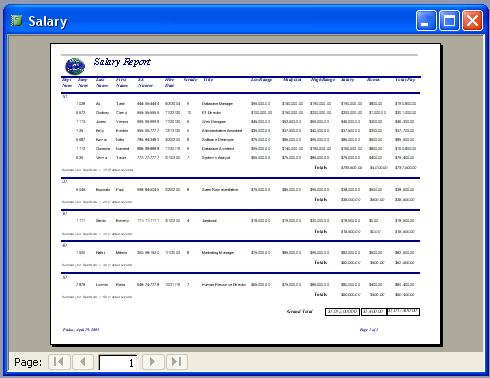The height and width of the screenshot is (378, 490).
Task: Close the Salary window
Action: coord(472,21)
